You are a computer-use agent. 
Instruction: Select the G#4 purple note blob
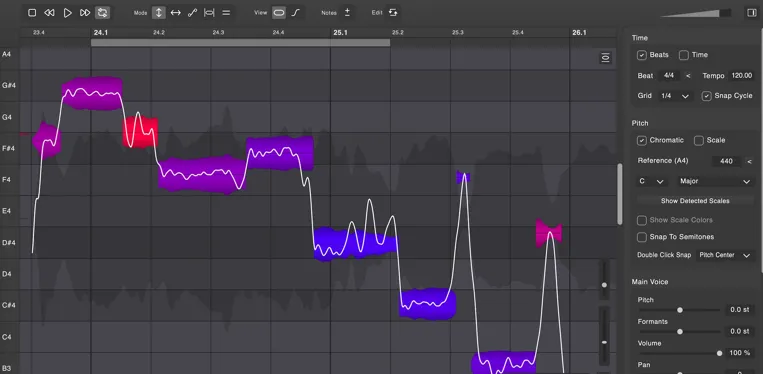[92, 93]
